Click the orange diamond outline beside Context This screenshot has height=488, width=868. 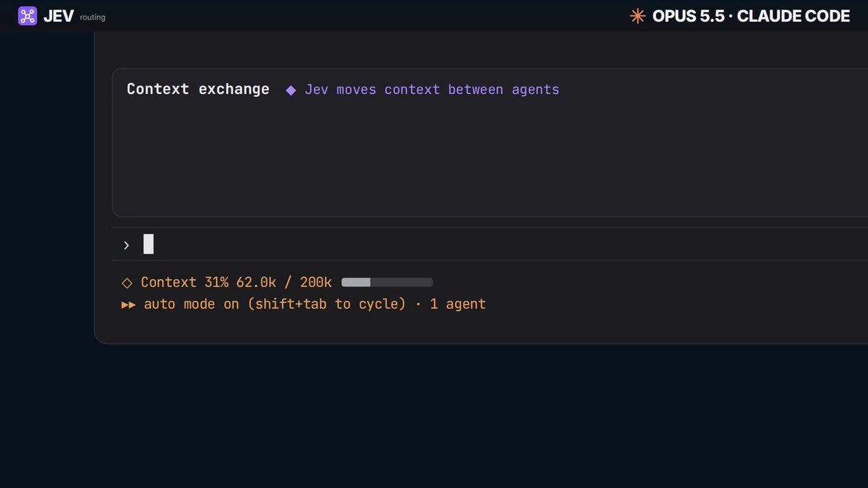[127, 283]
